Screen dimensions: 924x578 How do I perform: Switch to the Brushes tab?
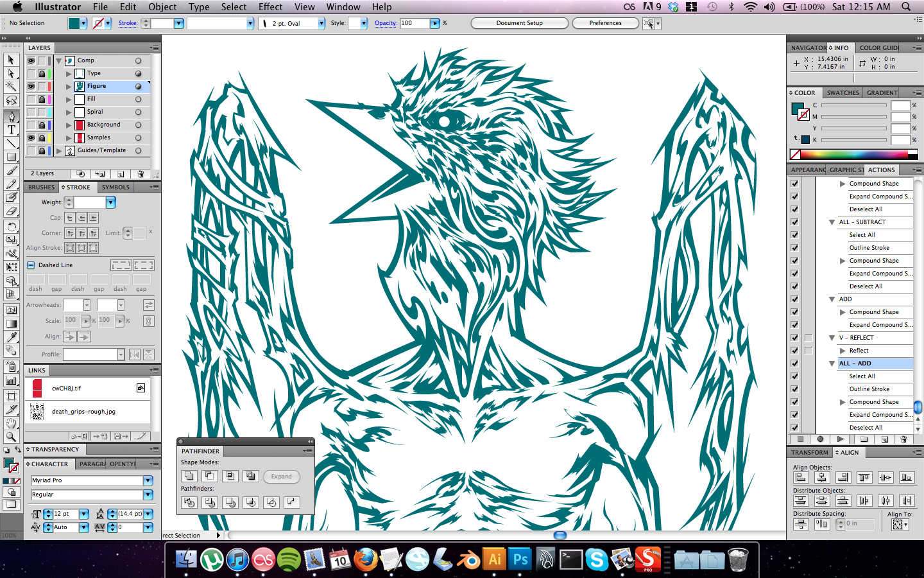click(41, 188)
